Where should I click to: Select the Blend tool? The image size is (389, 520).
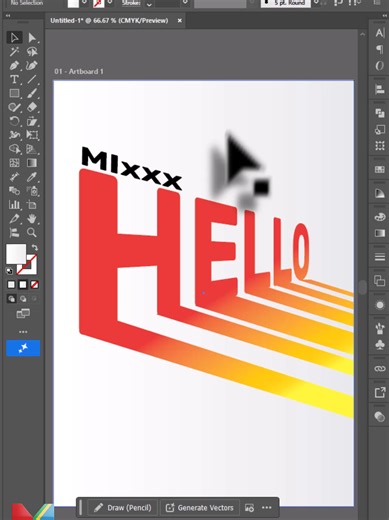[14, 191]
